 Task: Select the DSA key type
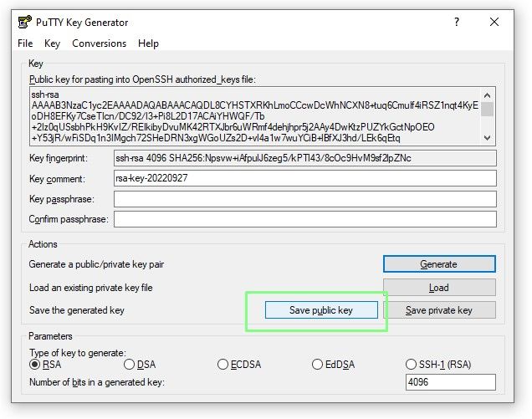[x=129, y=365]
